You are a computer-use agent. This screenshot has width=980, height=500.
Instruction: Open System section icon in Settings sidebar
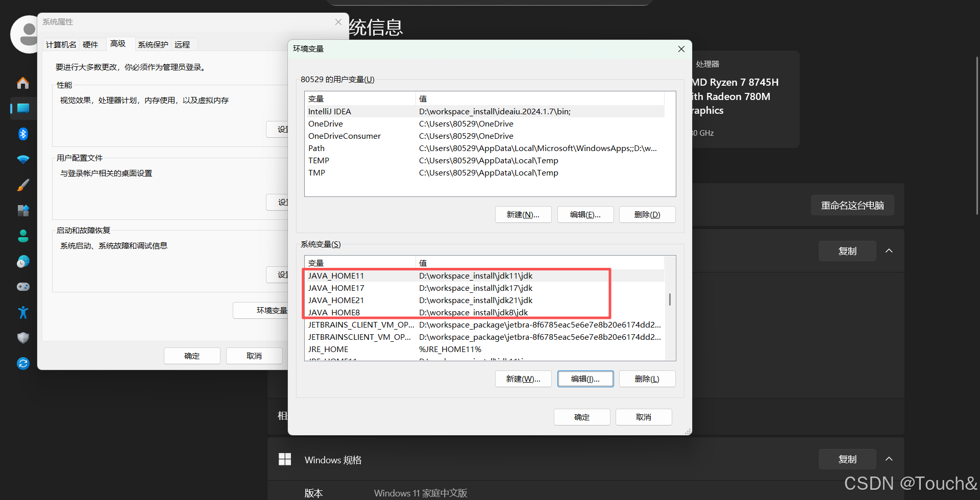[23, 108]
